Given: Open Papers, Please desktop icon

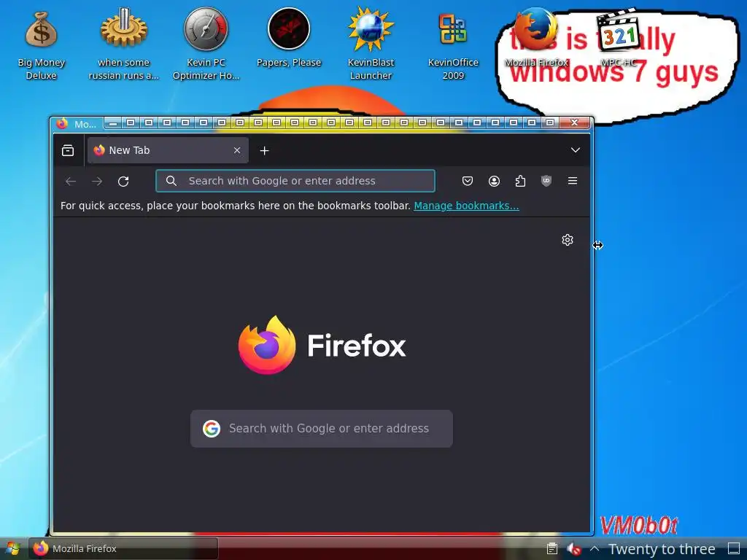Looking at the screenshot, I should click(289, 39).
